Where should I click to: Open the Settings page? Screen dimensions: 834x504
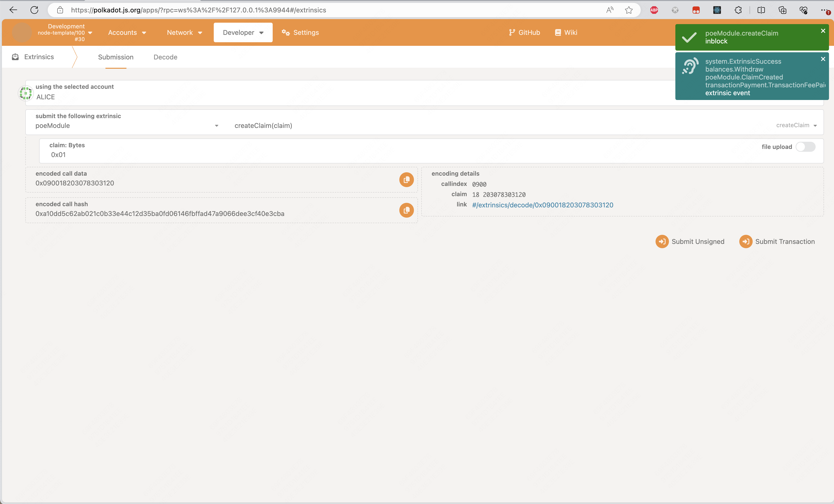[x=300, y=32]
